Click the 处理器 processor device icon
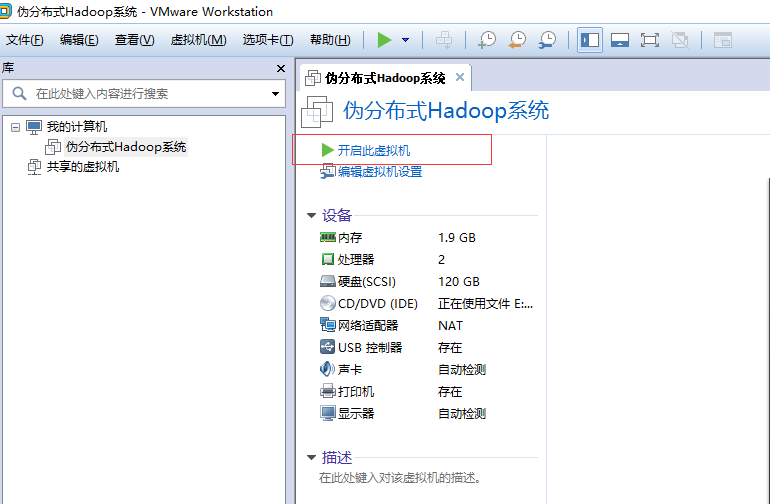This screenshot has width=770, height=504. point(328,259)
